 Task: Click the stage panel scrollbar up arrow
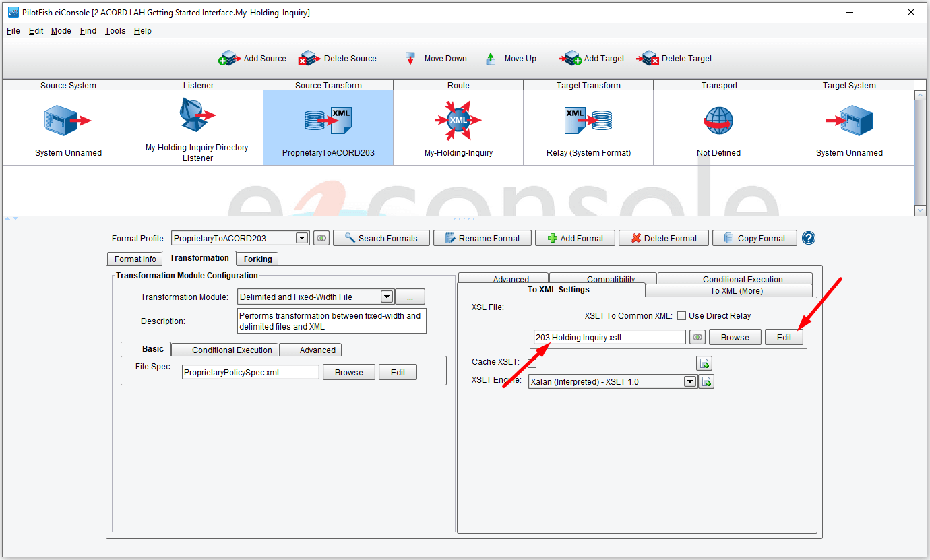pyautogui.click(x=921, y=96)
